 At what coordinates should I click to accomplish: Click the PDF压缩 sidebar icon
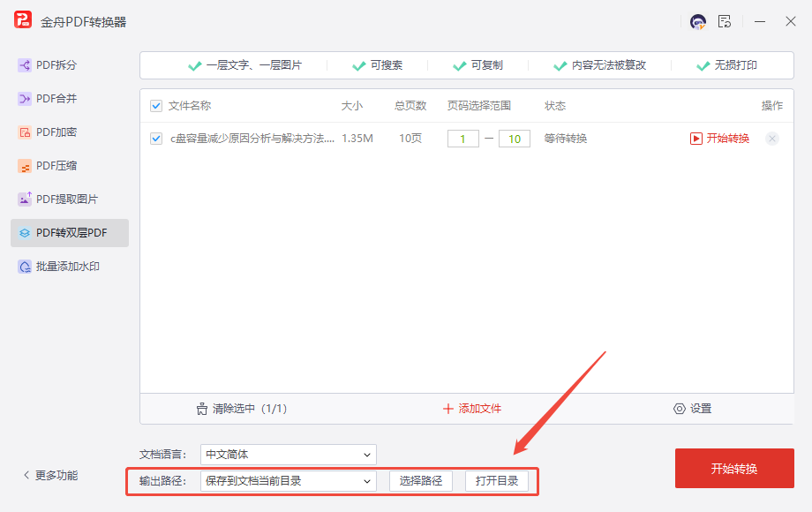tap(25, 166)
